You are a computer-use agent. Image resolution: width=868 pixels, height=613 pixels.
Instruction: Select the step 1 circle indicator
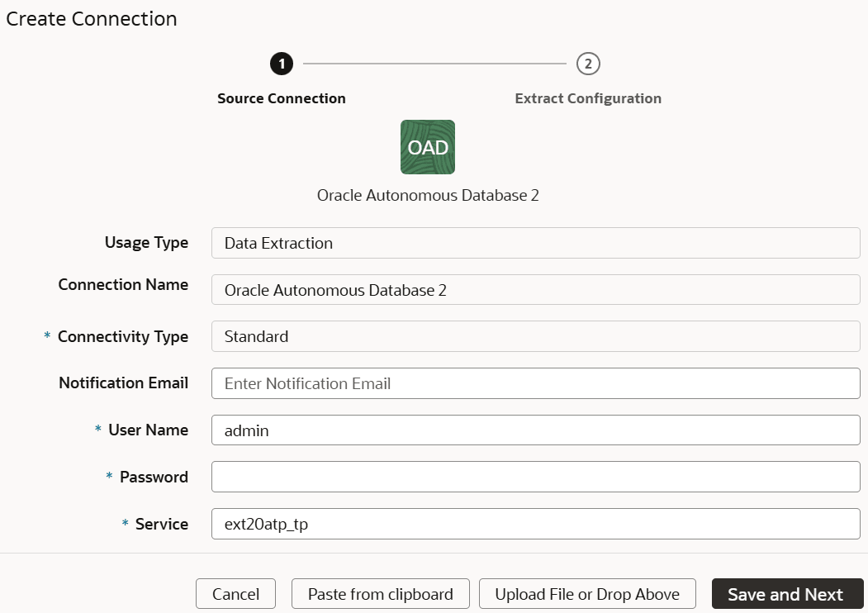tap(282, 64)
